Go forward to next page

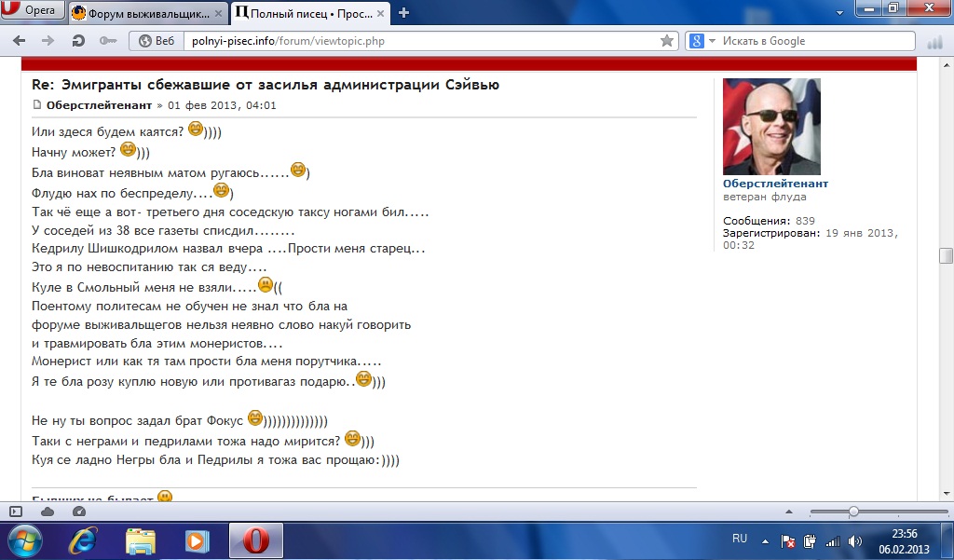48,41
